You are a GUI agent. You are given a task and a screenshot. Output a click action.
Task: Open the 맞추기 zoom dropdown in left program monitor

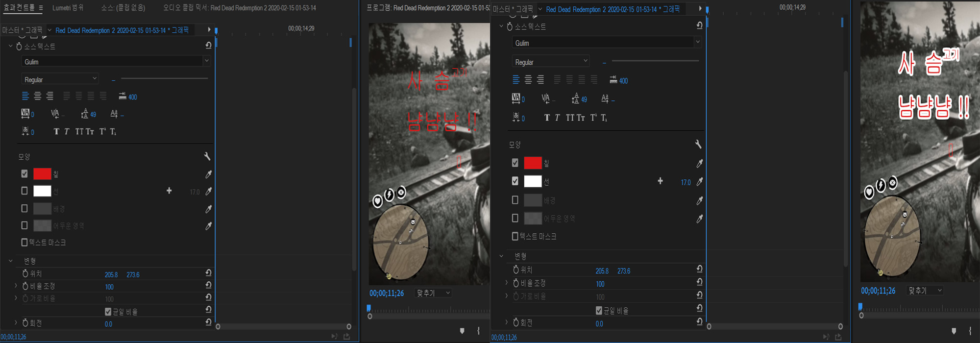tap(433, 293)
